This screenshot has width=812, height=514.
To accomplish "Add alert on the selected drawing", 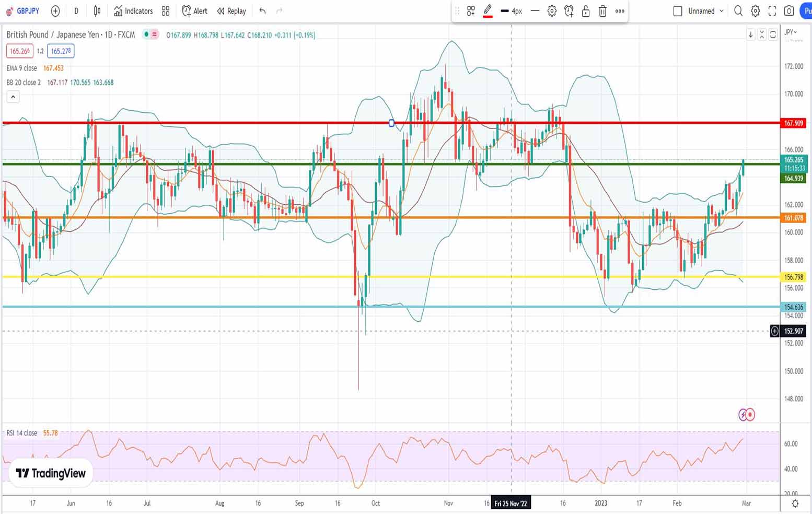I will (x=569, y=11).
